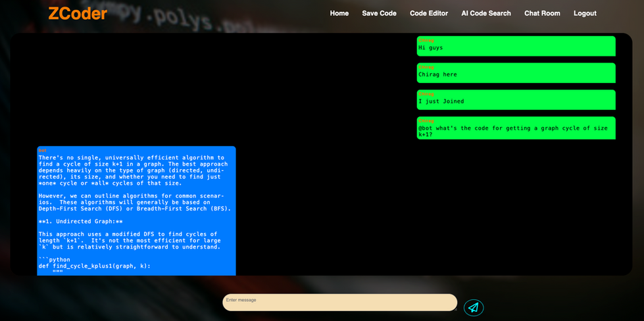
Task: Click Chirag name above "I just Joined"
Action: click(426, 95)
